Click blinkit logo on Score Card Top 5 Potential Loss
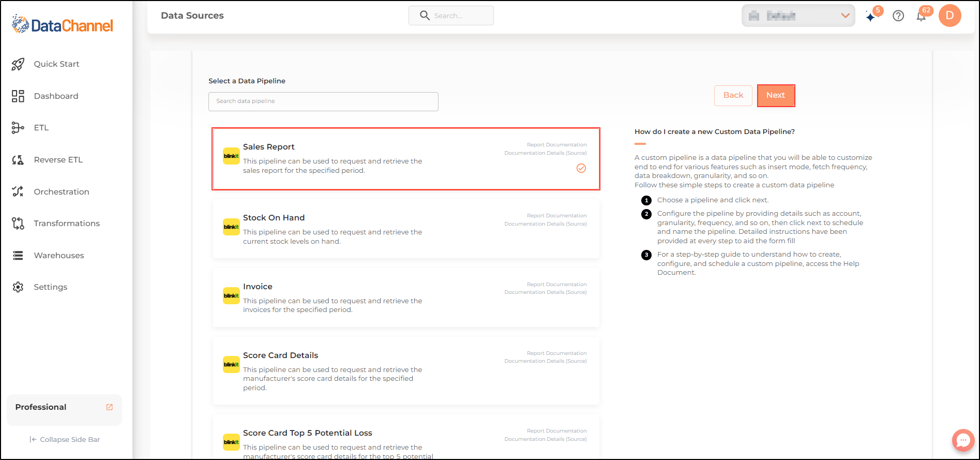 [231, 442]
